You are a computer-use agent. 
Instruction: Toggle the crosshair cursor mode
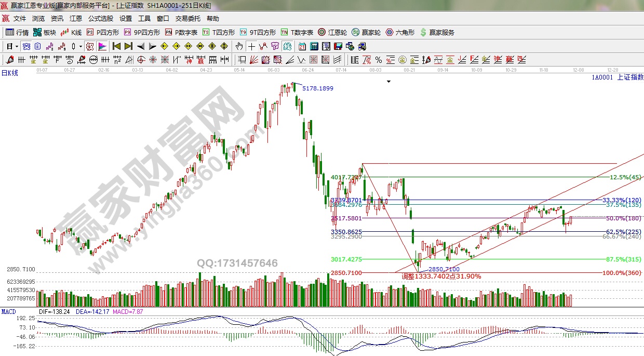(251, 46)
